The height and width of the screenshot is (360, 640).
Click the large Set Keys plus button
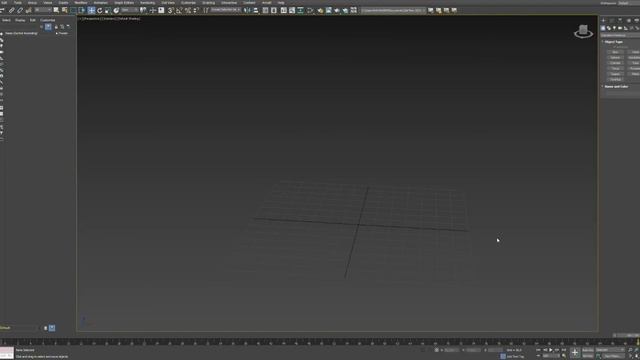[575, 353]
